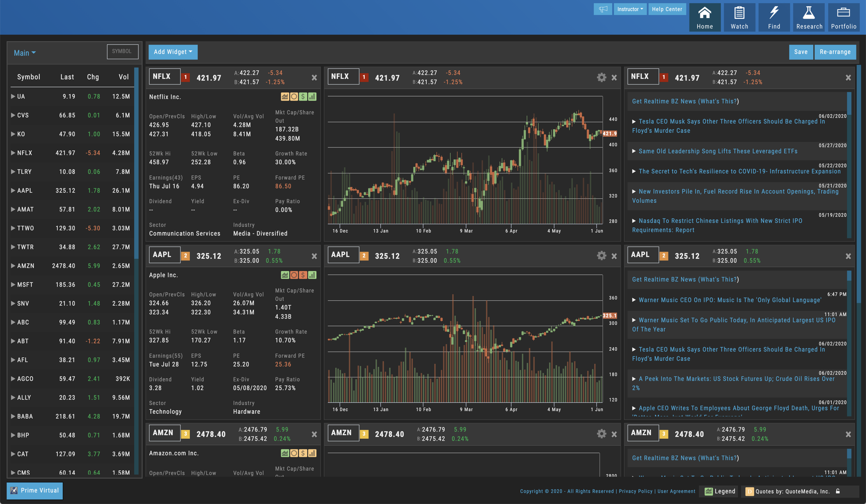Click the orange AAPL link-group badge 2
Screen dimensions: 866x504
tap(186, 256)
